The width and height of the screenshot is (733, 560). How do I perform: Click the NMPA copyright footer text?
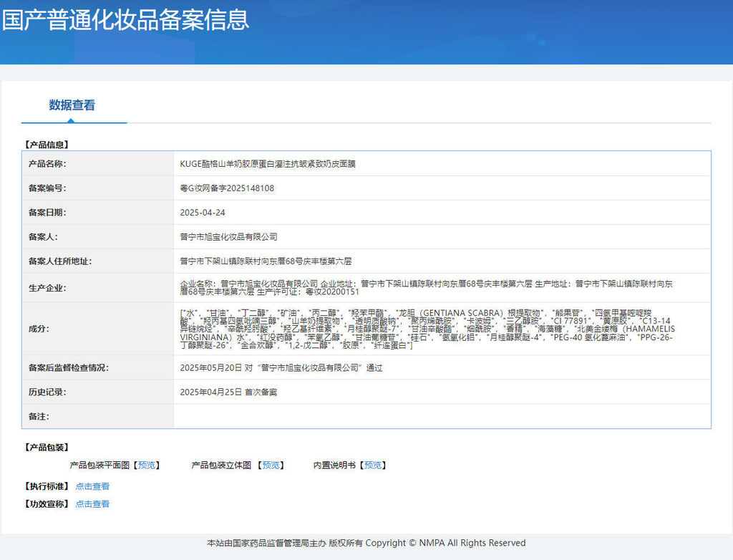[366, 543]
